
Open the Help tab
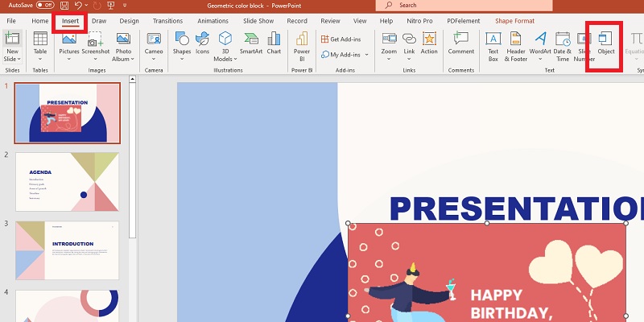386,21
